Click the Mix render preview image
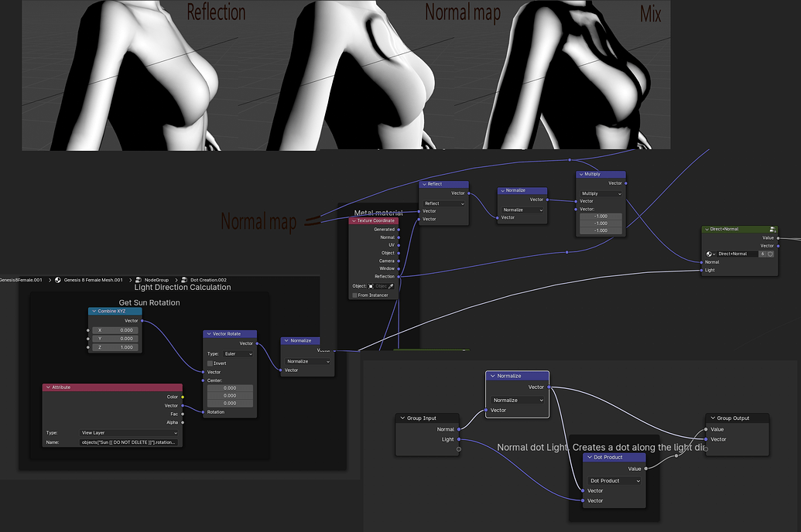This screenshot has height=532, width=801. pos(562,75)
